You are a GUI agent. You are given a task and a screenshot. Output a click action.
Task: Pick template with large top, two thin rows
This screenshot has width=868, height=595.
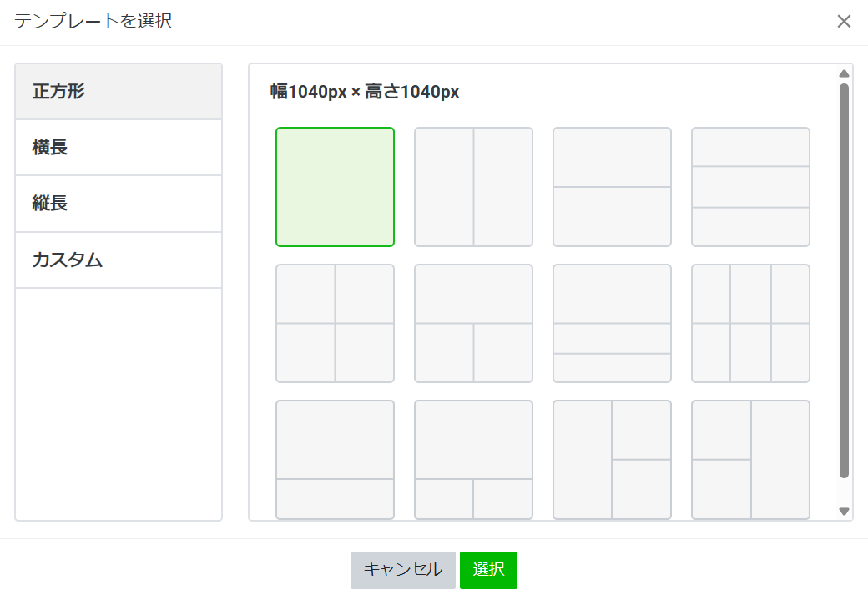612,323
